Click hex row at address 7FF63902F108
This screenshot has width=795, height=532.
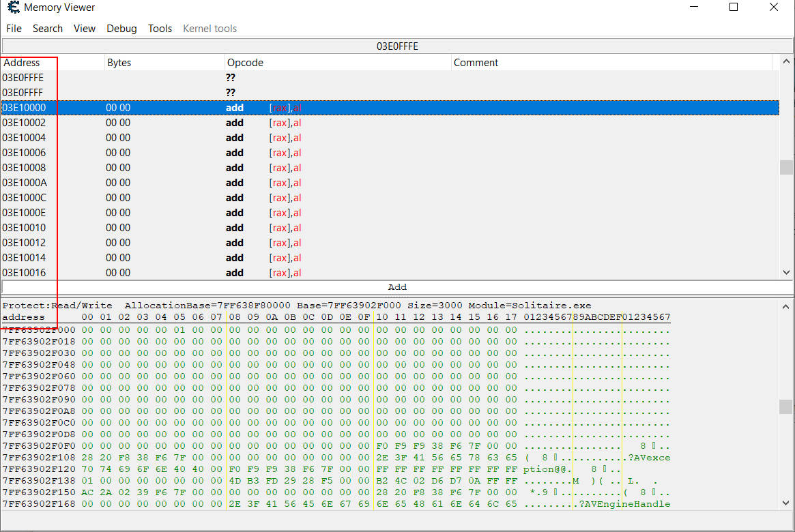point(38,458)
